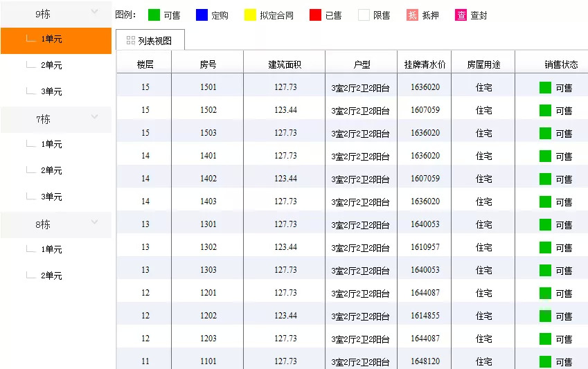588x369 pixels.
Task: Click green status square in row 1202
Action: pyautogui.click(x=545, y=316)
